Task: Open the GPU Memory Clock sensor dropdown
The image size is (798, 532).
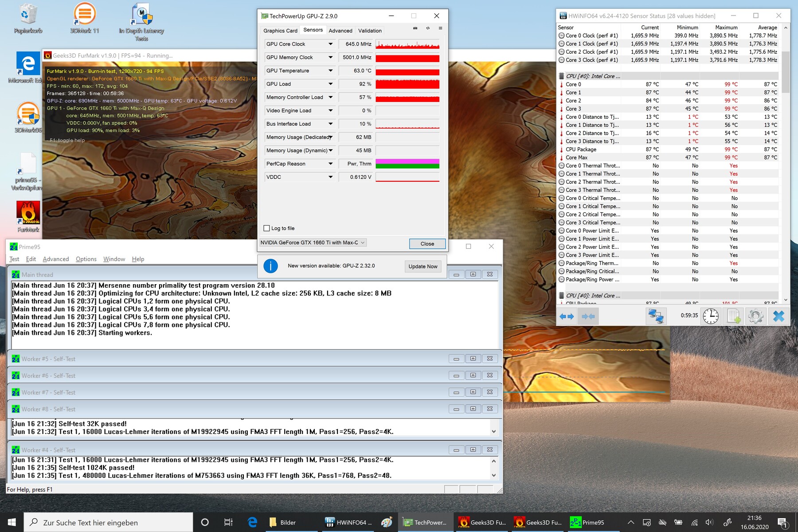Action: [x=330, y=57]
